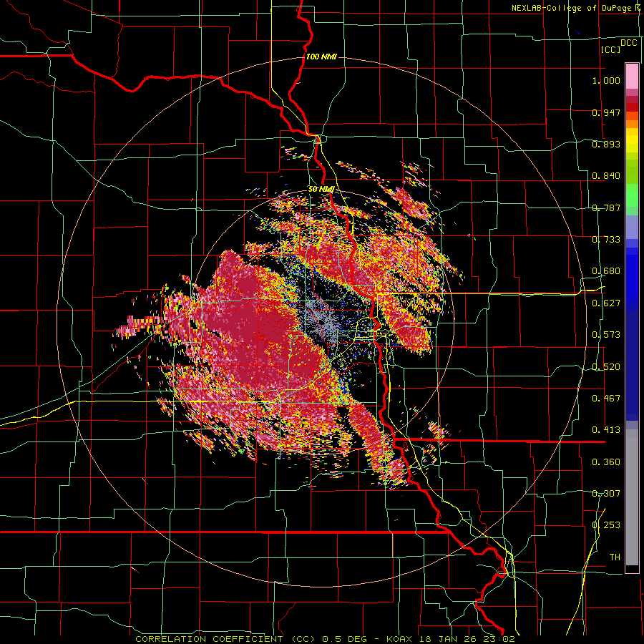Select the 0.573 scale value
Screen dimensions: 644x644
pyautogui.click(x=606, y=335)
